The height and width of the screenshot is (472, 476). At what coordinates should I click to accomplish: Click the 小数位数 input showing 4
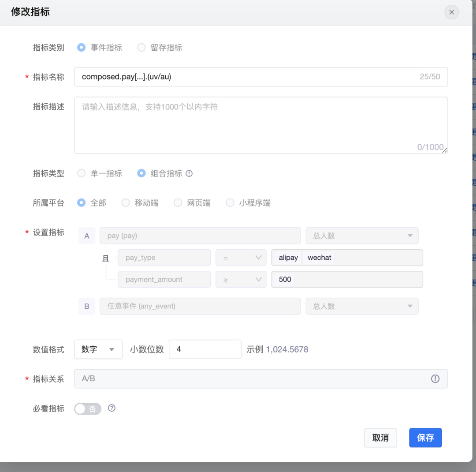[x=205, y=349]
